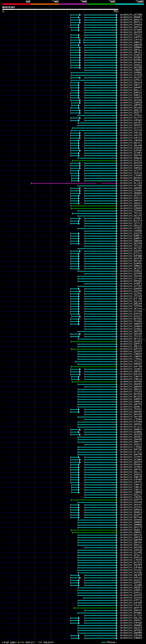This screenshot has height=644, width=146.
Task: Open hit UniRef100_Q5U7L0
Action: point(131,22)
